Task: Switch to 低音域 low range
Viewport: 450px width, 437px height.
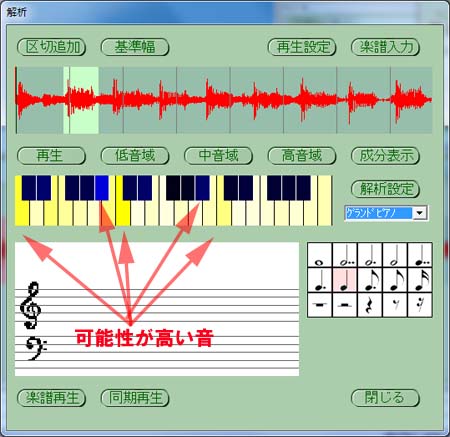Action: click(x=135, y=156)
